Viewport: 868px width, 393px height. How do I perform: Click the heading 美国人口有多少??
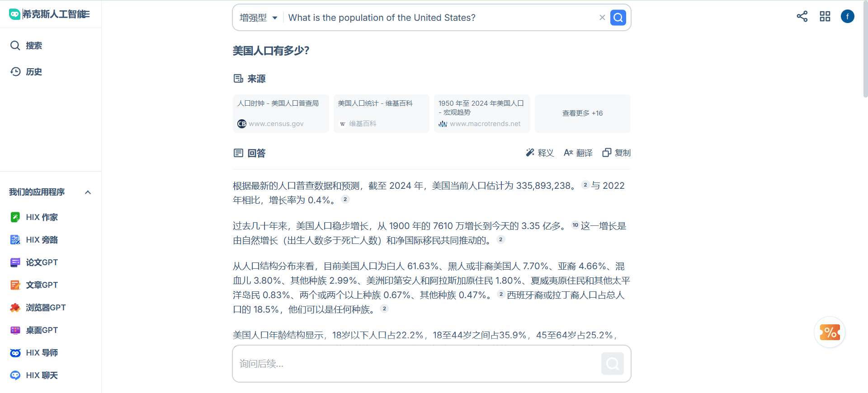(x=271, y=51)
